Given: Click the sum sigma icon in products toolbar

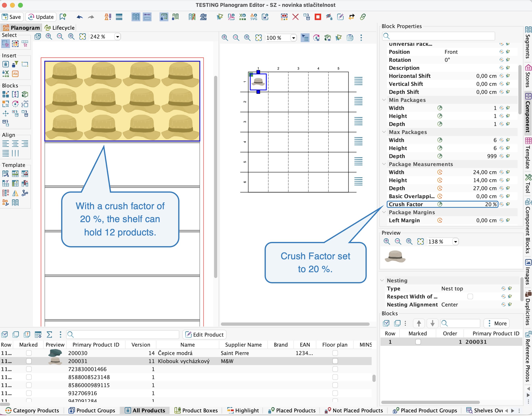Looking at the screenshot, I should pyautogui.click(x=49, y=335).
